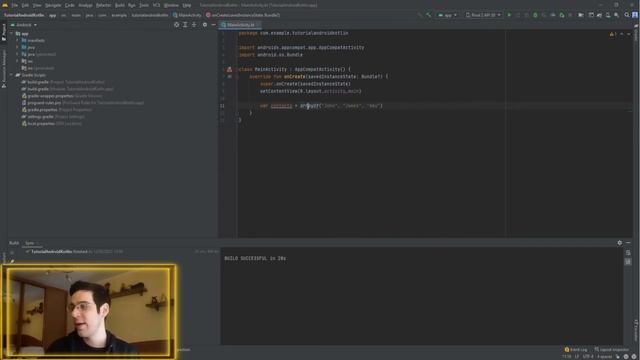Screen dimensions: 640x360
Task: Run the app with green play button
Action: coord(509,15)
